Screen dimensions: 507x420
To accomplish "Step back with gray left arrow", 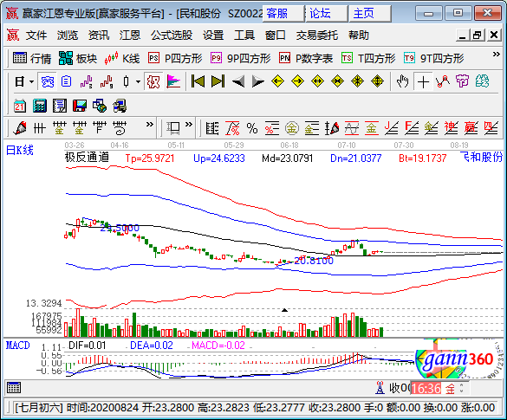I will point(238,81).
